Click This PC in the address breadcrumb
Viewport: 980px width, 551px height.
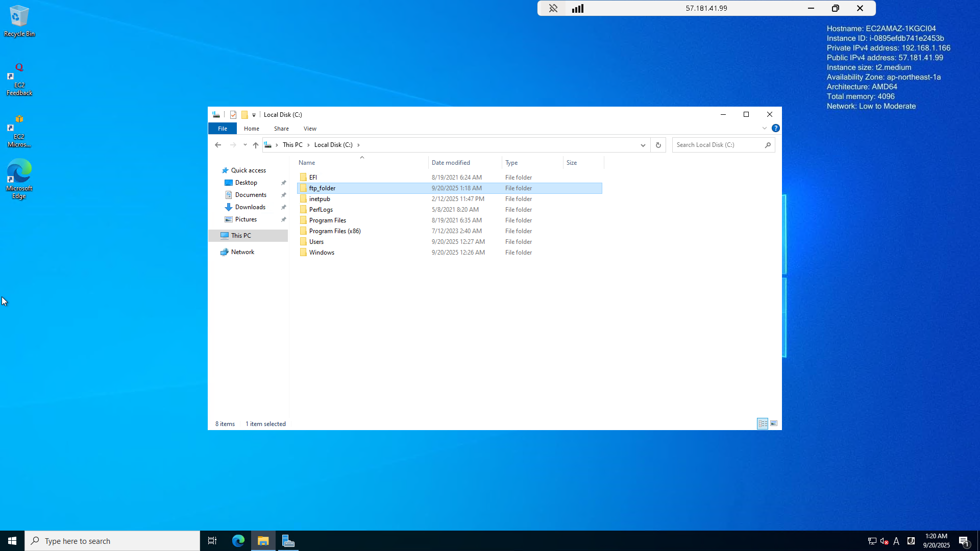click(292, 145)
